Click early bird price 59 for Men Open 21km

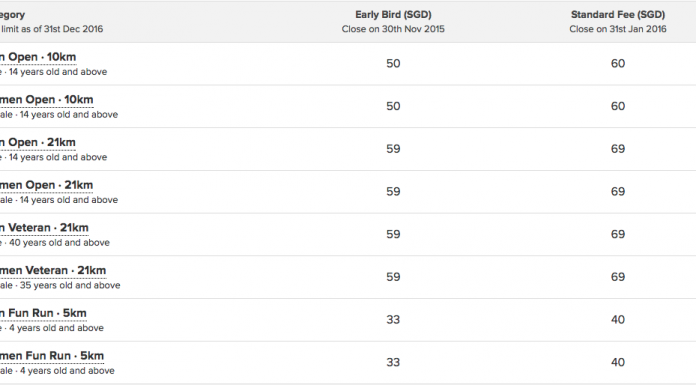393,149
